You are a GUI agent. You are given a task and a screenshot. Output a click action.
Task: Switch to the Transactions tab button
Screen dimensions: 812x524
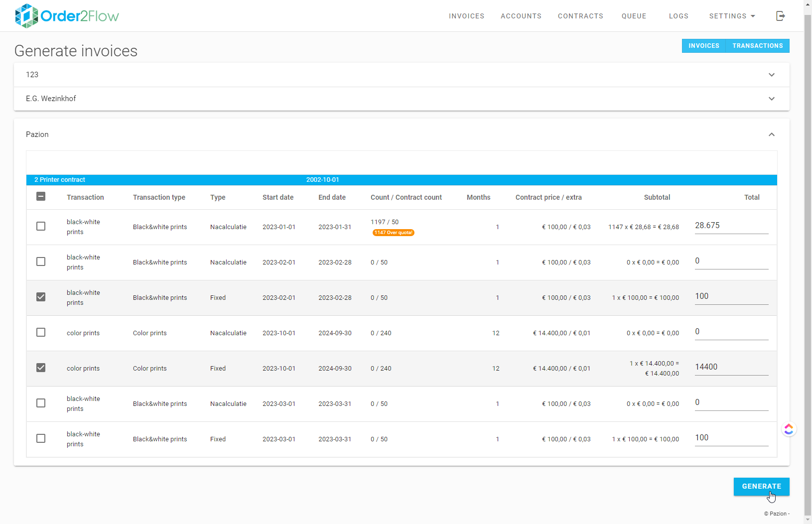click(758, 46)
